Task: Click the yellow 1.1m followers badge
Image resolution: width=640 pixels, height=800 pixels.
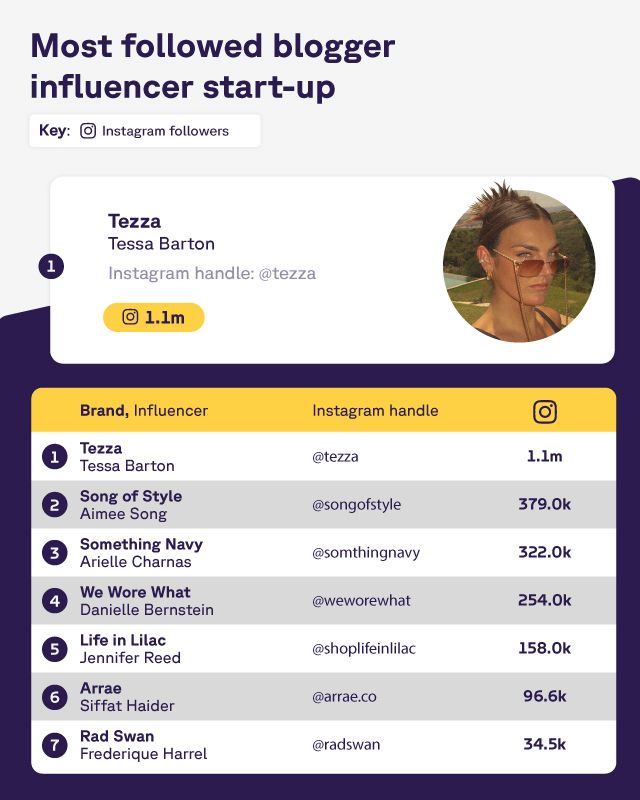Action: click(153, 317)
